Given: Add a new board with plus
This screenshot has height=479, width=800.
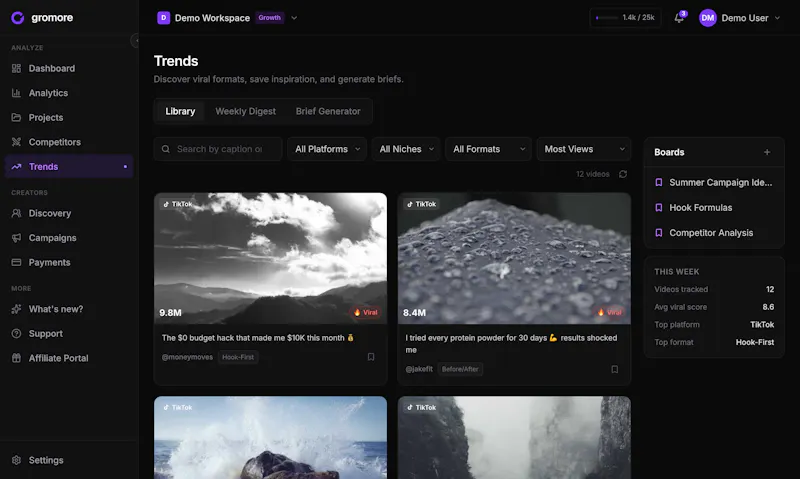Looking at the screenshot, I should point(767,152).
